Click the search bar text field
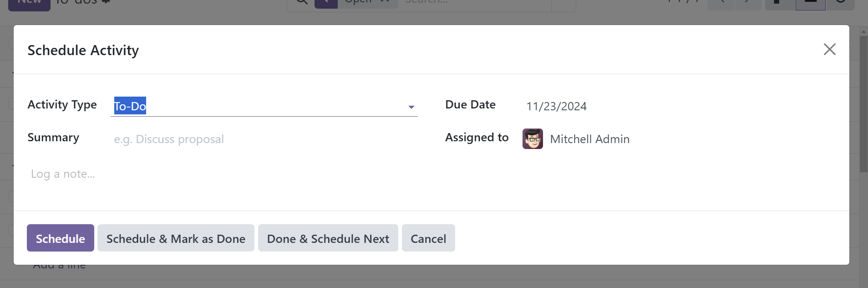Viewport: 868px width, 288px height. 476,3
